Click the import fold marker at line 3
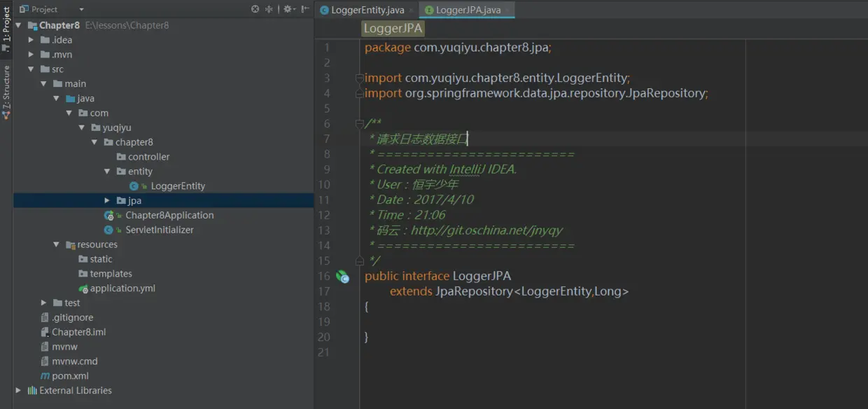This screenshot has height=409, width=868. pos(359,78)
